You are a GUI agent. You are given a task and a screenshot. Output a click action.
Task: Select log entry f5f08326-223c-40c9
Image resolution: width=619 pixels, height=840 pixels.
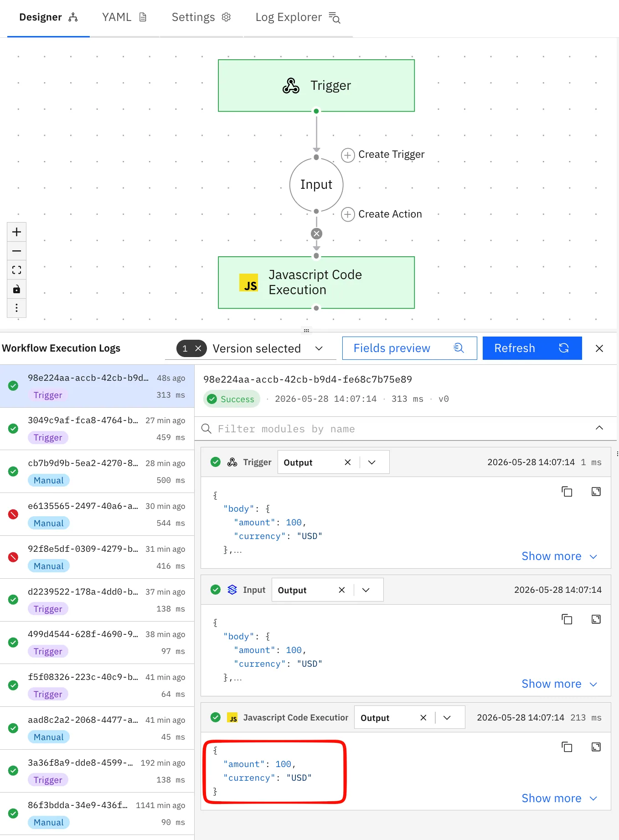click(97, 685)
